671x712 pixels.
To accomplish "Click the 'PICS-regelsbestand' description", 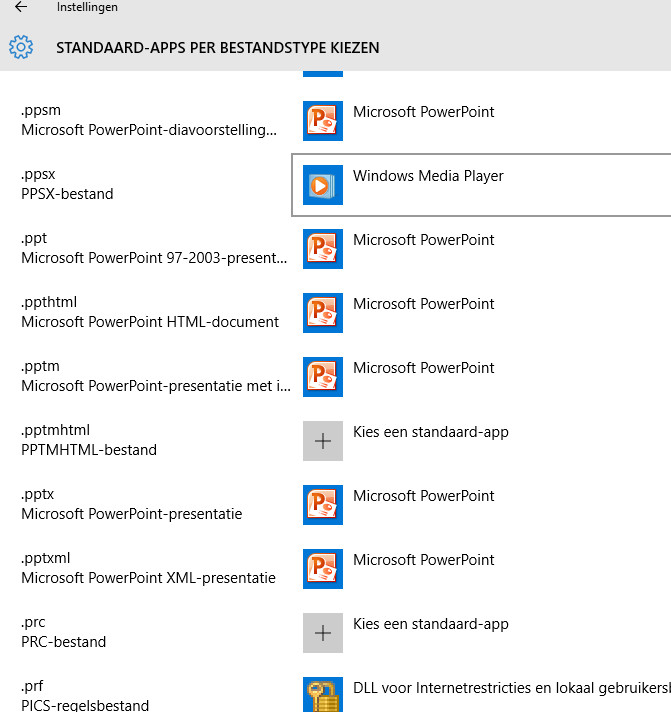I will pyautogui.click(x=85, y=705).
